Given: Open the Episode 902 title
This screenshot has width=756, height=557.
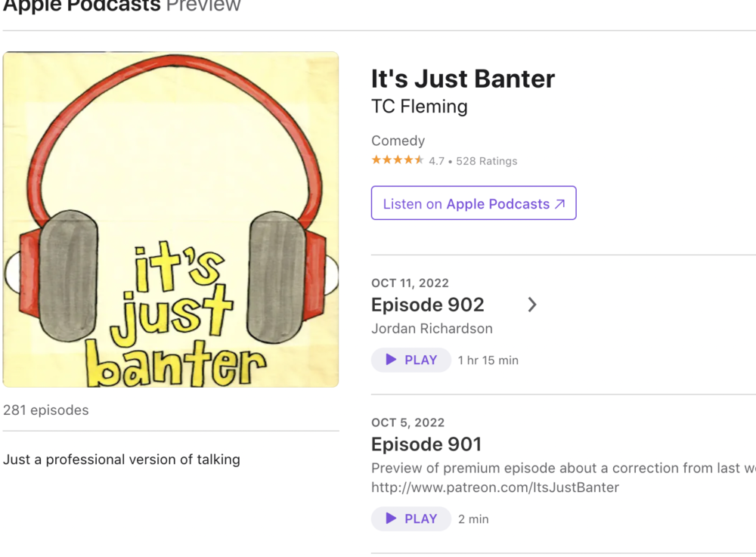Looking at the screenshot, I should [x=427, y=305].
